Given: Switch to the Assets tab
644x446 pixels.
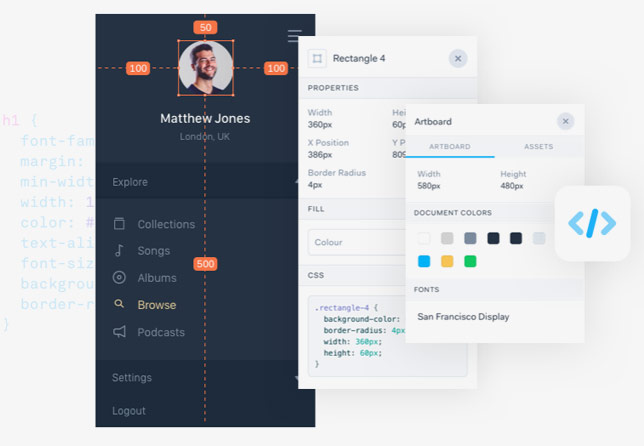Looking at the screenshot, I should pyautogui.click(x=538, y=147).
